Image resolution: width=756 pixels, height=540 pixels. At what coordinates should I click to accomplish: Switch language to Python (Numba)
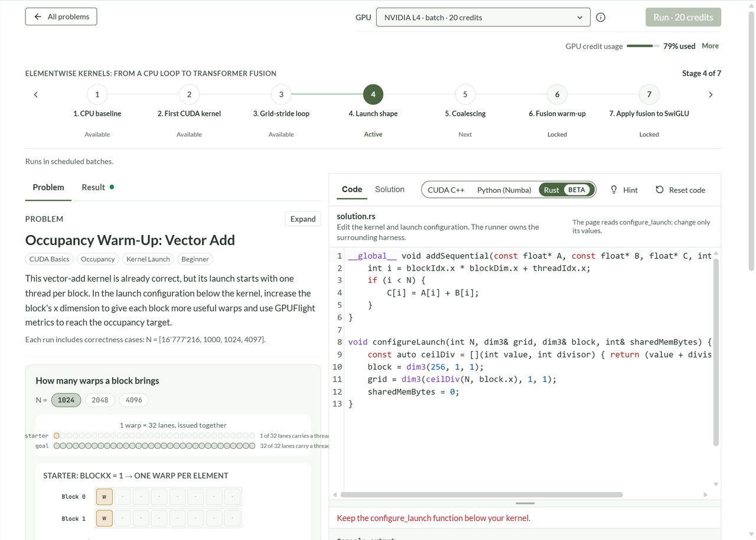pos(504,190)
